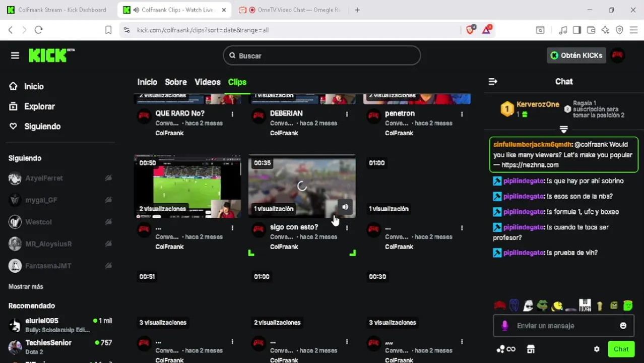644x363 pixels.
Task: Open the KerverozOne top gifter name
Action: tap(538, 104)
